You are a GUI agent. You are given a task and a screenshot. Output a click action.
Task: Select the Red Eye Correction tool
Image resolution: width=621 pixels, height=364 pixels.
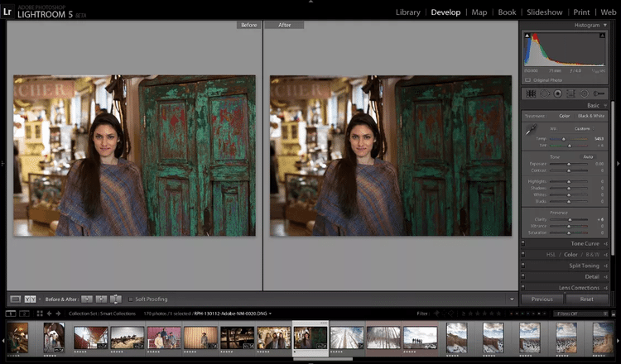tap(557, 93)
